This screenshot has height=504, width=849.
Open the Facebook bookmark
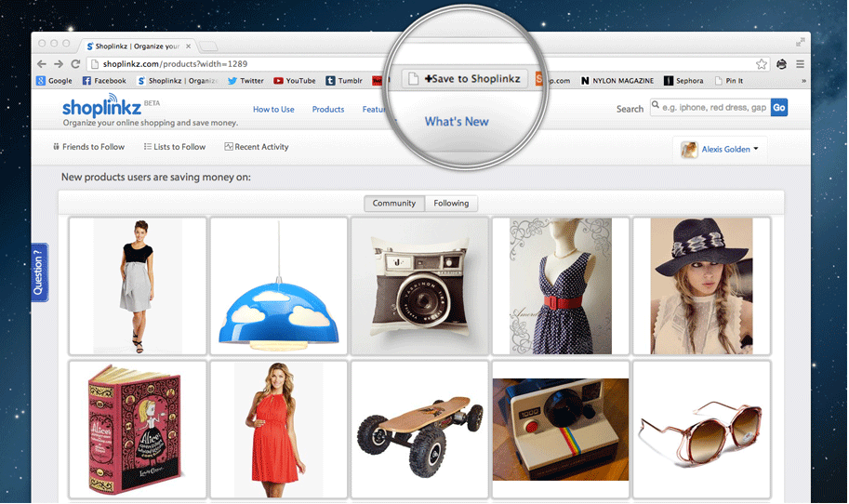104,81
